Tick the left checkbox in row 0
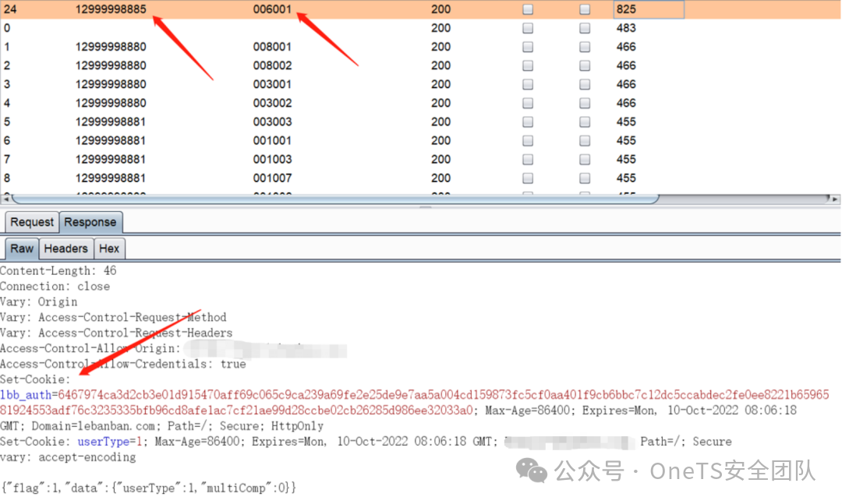 (x=528, y=28)
